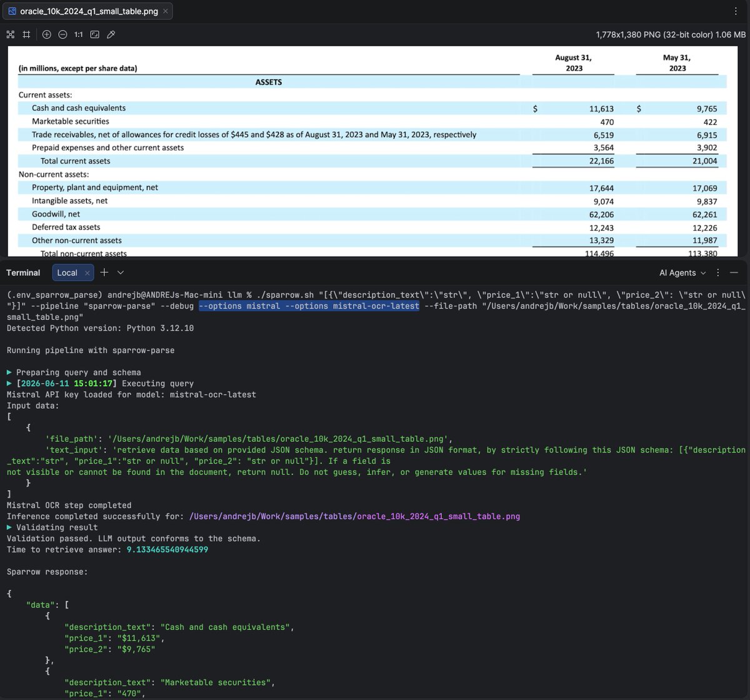Click the 'Detected Python version' line
750x700 pixels.
point(100,327)
